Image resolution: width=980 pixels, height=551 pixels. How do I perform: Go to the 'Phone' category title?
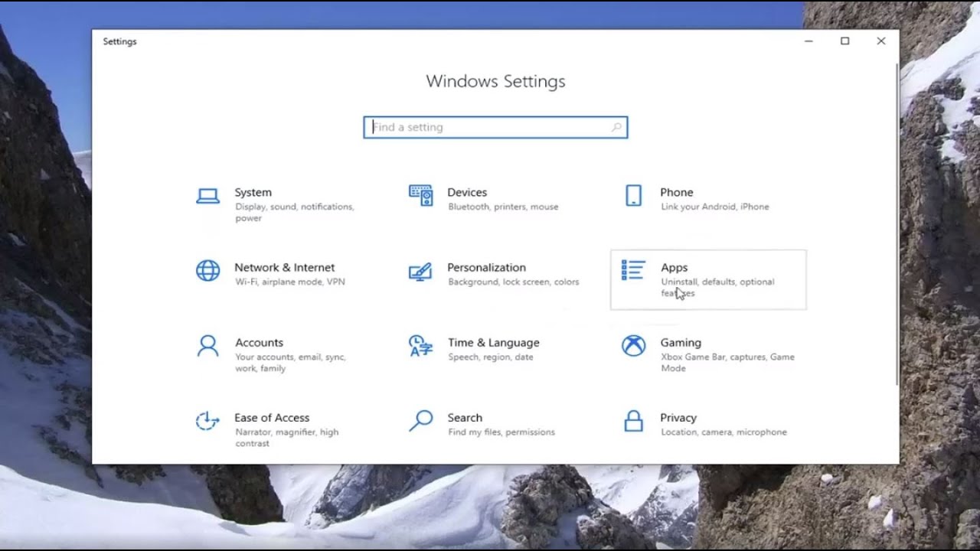pos(677,192)
